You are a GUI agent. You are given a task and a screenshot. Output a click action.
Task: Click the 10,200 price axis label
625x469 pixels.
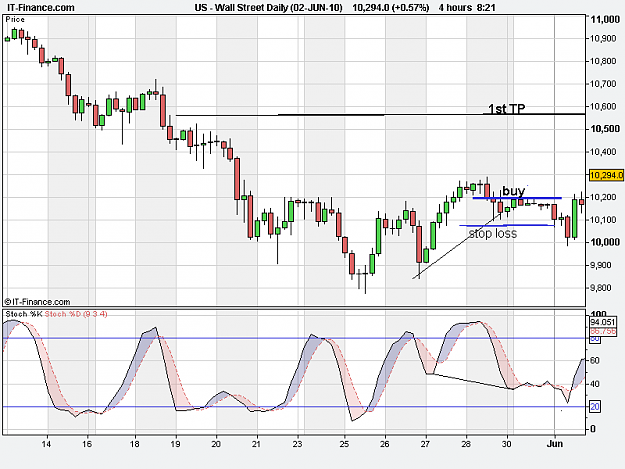pos(603,197)
